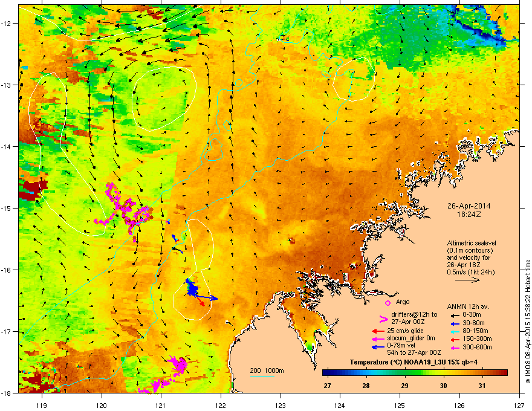Click the 0-30m depth label

(472, 315)
